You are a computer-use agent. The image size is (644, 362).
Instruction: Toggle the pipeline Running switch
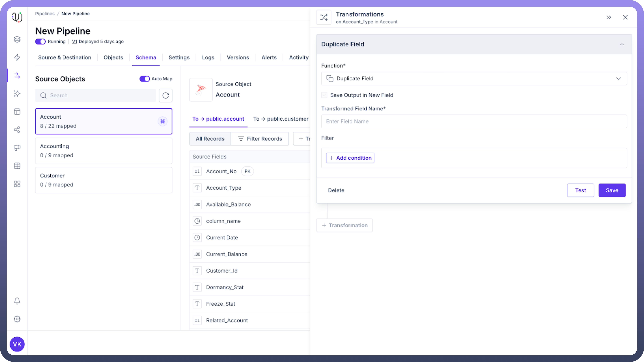click(x=40, y=41)
